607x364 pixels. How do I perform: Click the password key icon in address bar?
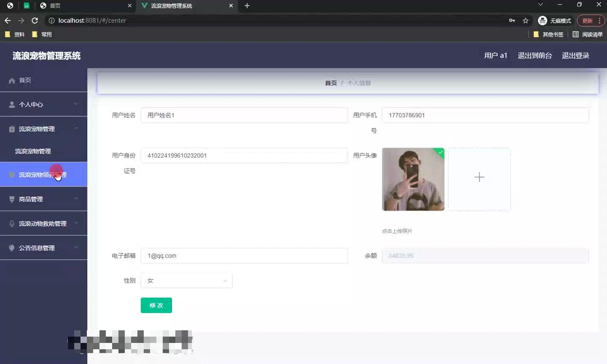click(512, 20)
